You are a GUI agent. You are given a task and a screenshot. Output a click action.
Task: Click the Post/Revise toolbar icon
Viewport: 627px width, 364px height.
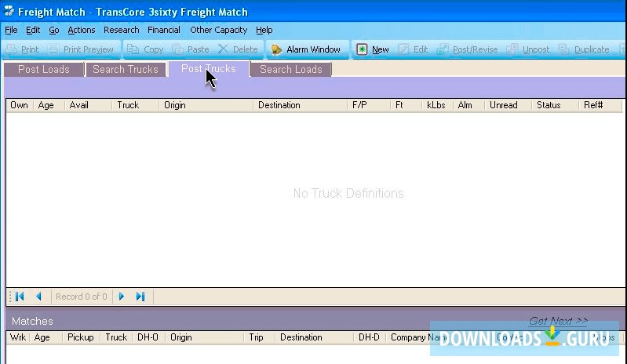coord(443,49)
